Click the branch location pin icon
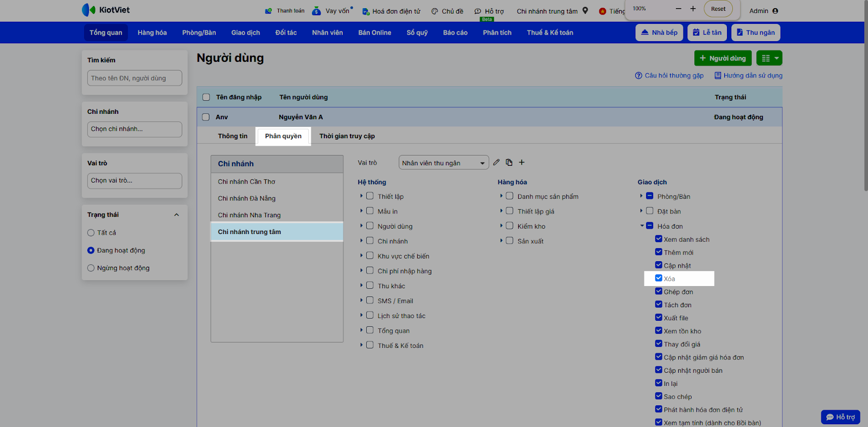Screen dimensions: 868x427 tap(585, 11)
